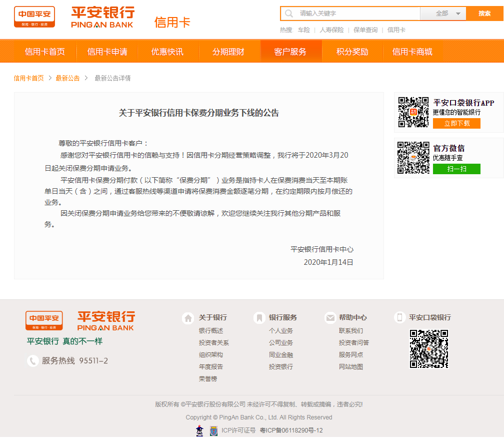Open the 信用卡商城 navigation tab
Viewport: 504px width, 438px height.
coord(412,52)
